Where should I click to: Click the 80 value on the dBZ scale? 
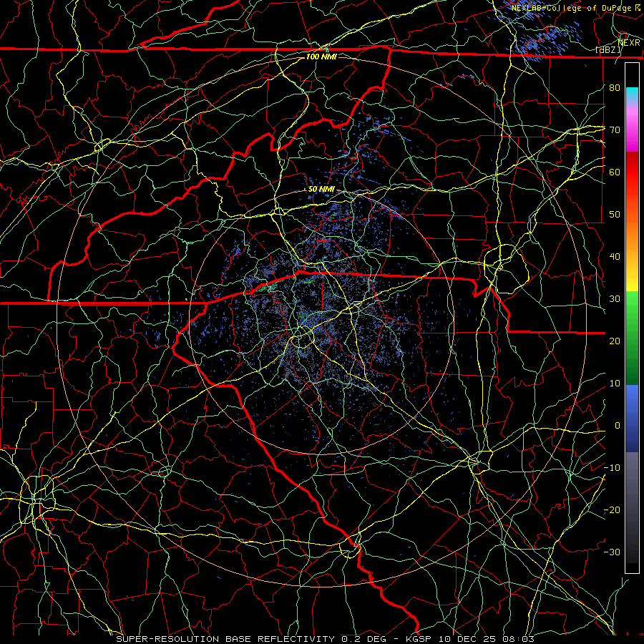click(615, 87)
